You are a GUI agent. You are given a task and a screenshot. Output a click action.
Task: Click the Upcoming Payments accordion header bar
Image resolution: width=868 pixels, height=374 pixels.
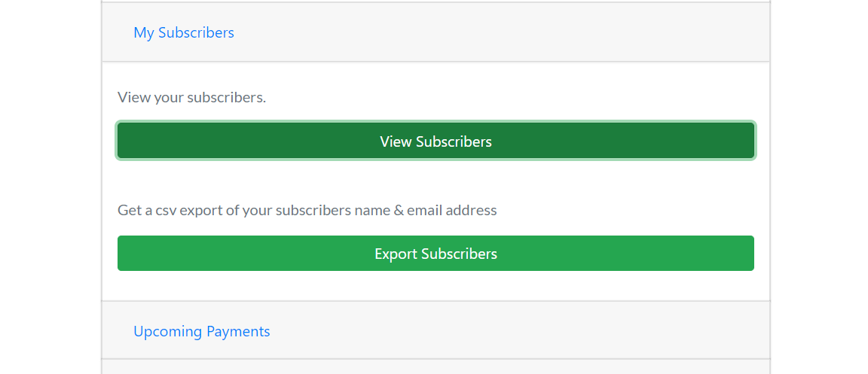pyautogui.click(x=436, y=330)
